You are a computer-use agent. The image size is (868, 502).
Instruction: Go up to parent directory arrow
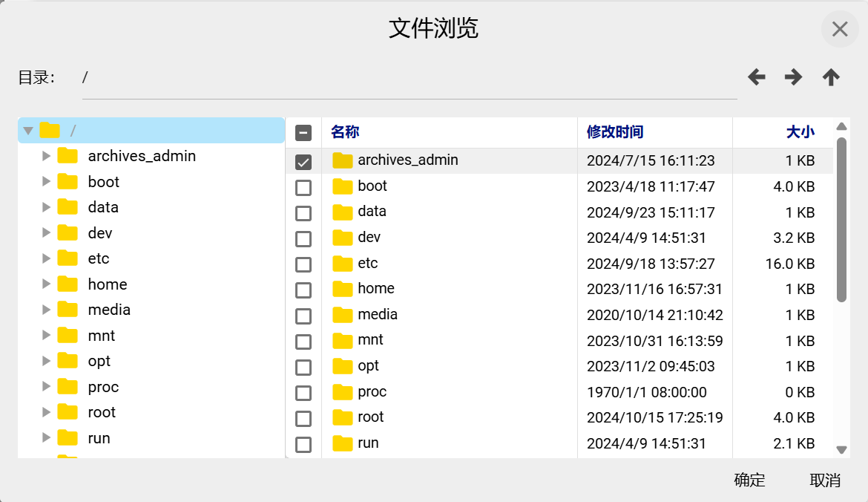tap(831, 77)
